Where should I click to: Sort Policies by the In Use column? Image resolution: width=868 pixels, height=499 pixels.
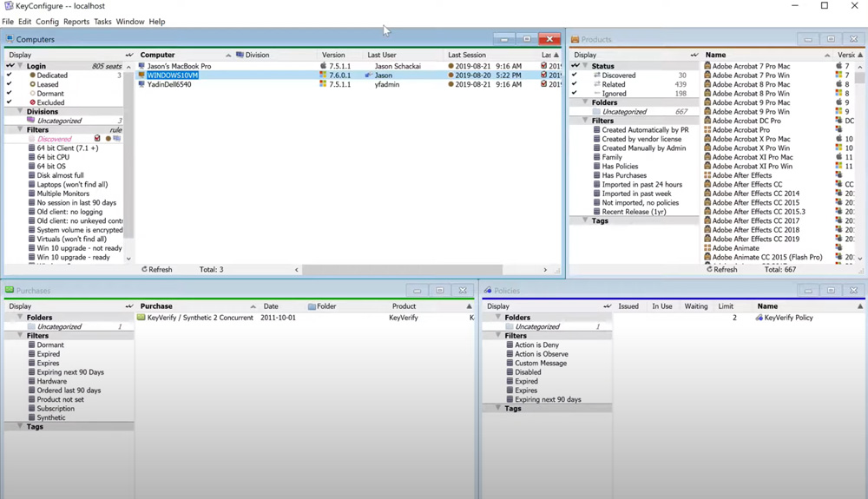662,306
